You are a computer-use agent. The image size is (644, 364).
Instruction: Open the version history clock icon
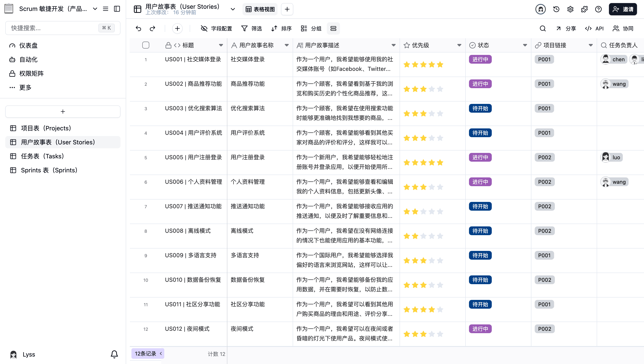556,9
